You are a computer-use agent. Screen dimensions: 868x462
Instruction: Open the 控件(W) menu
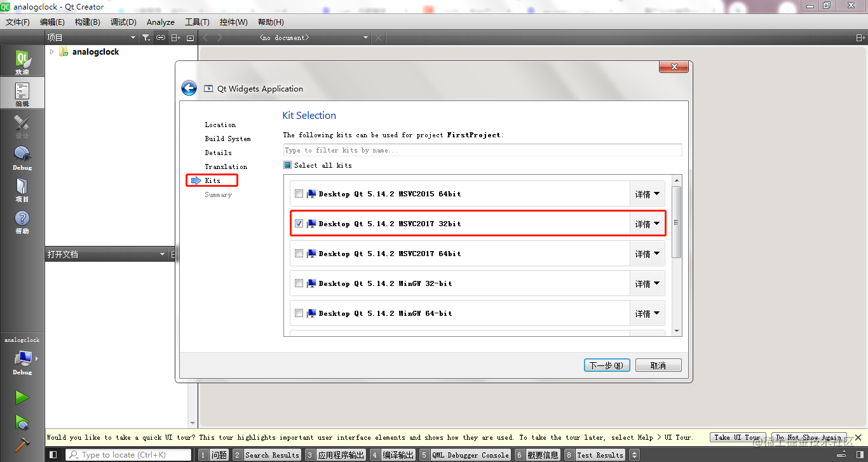click(x=233, y=22)
